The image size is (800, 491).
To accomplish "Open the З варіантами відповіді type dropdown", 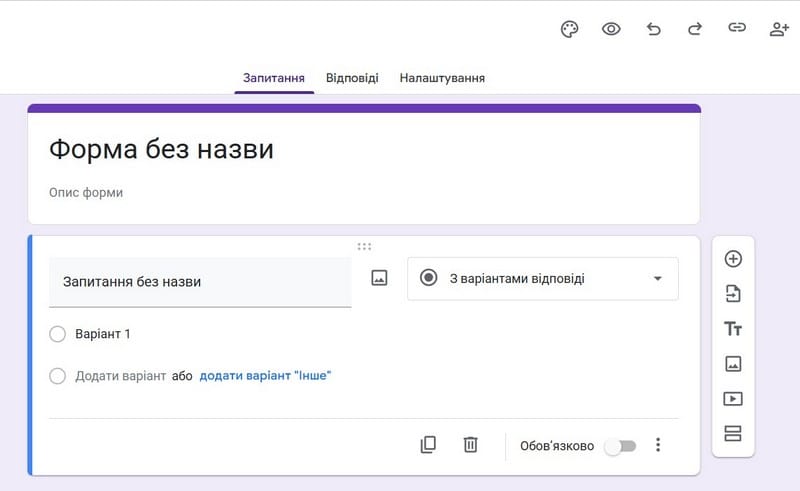I will pyautogui.click(x=543, y=279).
